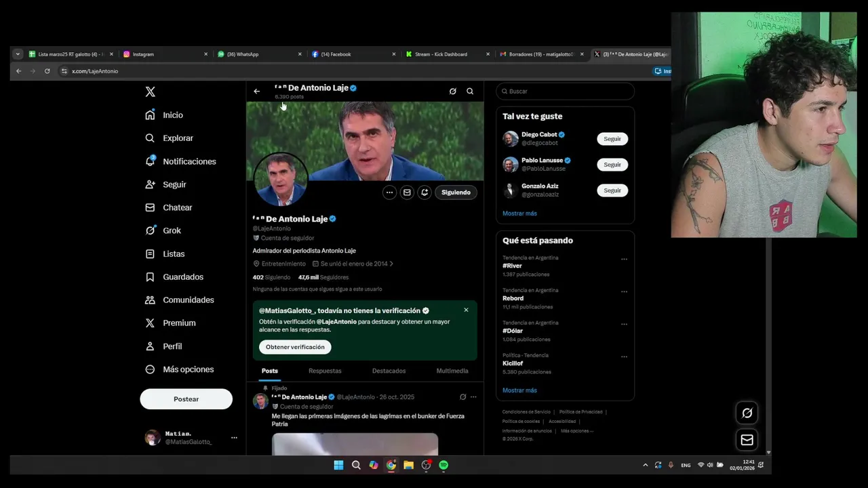This screenshot has height=488, width=868.
Task: Go to Inicio in the sidebar
Action: click(x=164, y=115)
